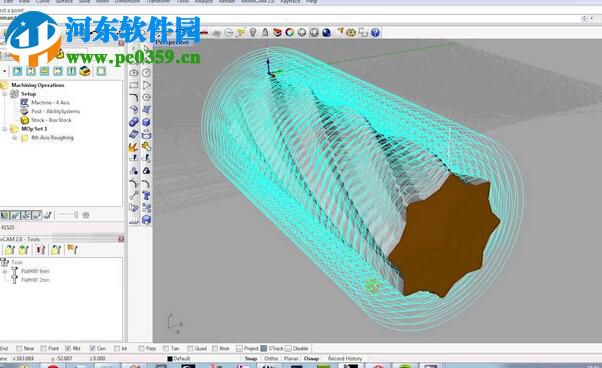This screenshot has height=368, width=602.
Task: Select the blue box solid tool
Action: pos(146,122)
